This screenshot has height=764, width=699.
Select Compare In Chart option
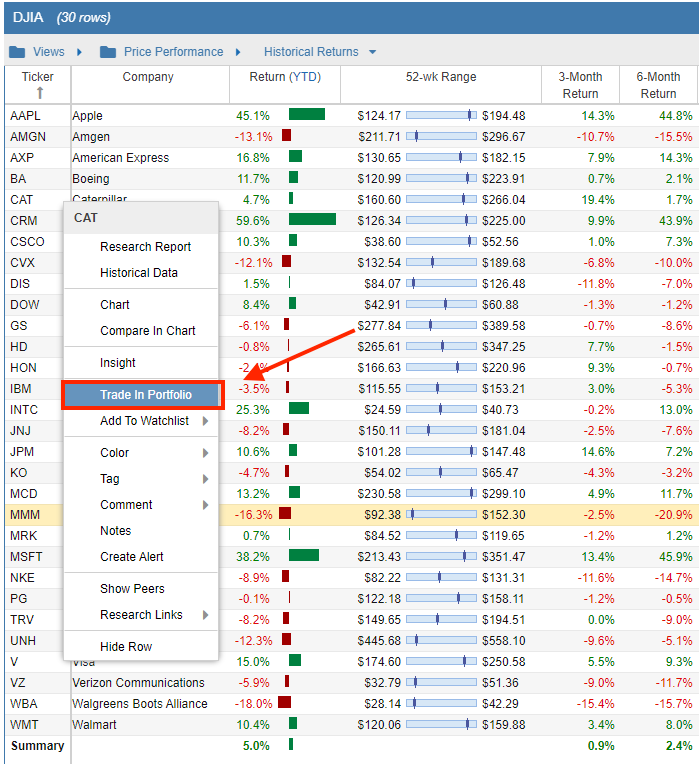(141, 331)
